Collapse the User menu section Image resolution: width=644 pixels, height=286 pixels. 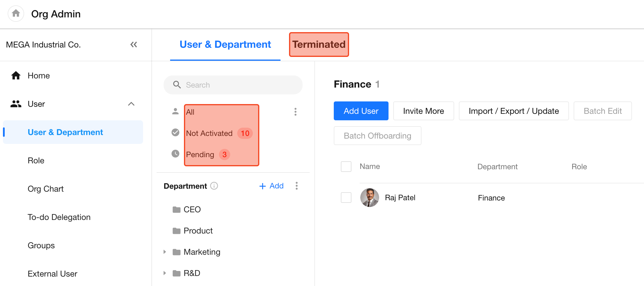131,104
